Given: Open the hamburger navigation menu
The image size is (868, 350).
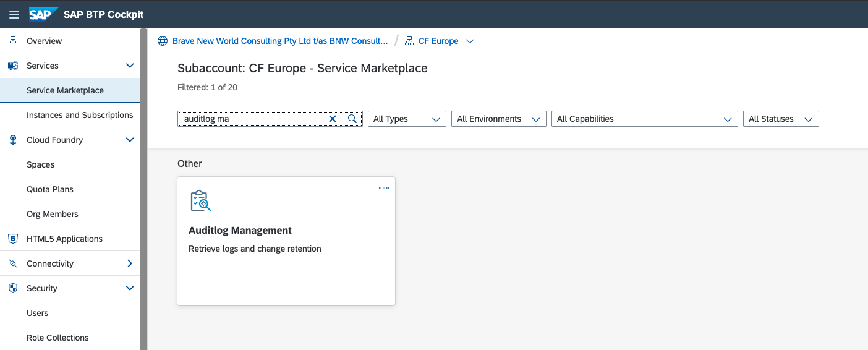Looking at the screenshot, I should click(14, 15).
